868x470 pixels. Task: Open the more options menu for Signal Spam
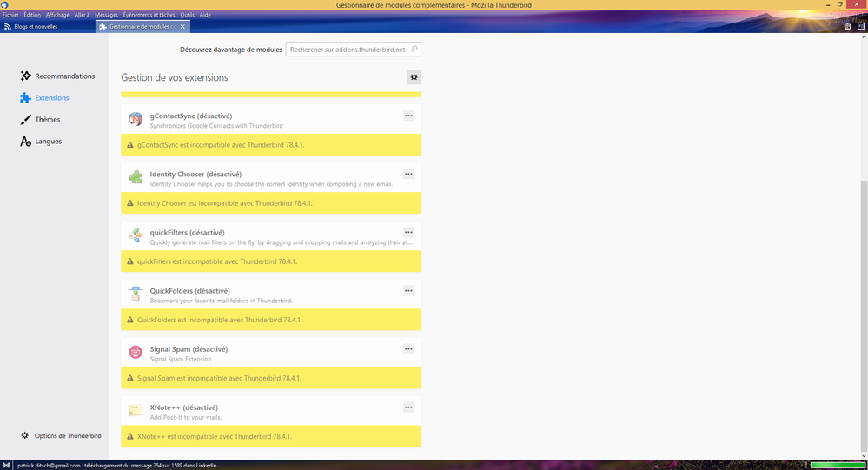(408, 348)
